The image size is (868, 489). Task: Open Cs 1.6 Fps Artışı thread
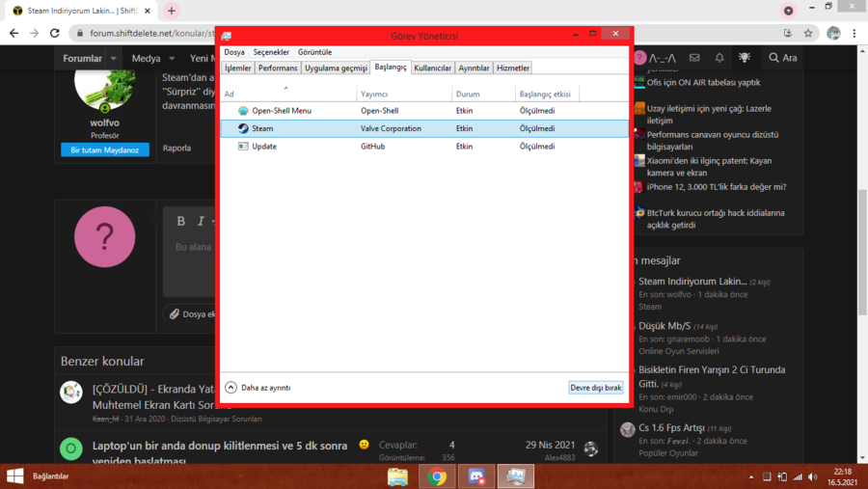[x=671, y=427]
